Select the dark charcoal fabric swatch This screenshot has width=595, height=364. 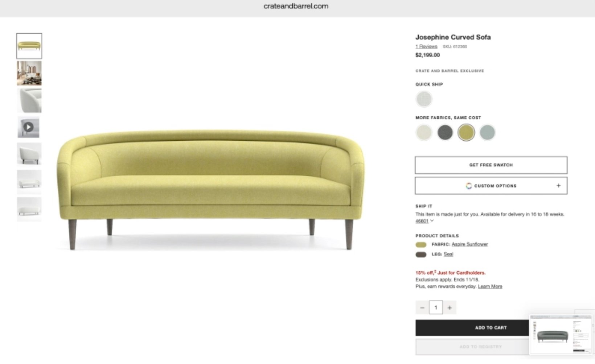click(x=445, y=132)
